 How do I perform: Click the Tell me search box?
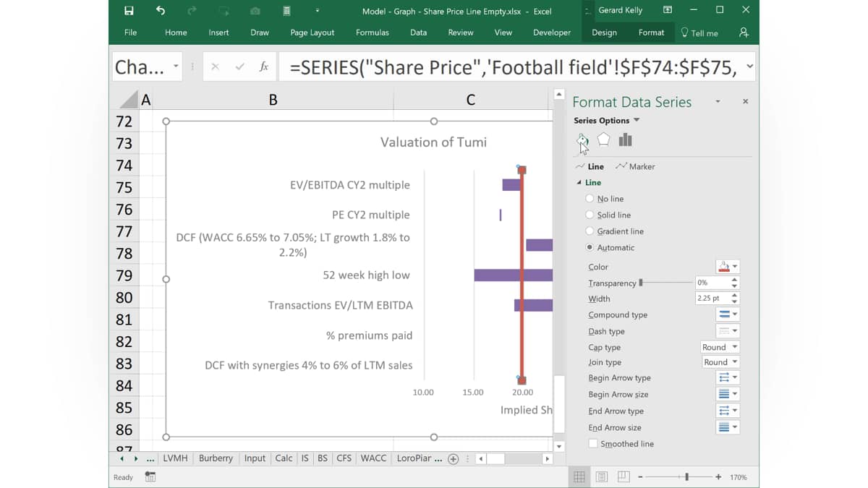(699, 33)
